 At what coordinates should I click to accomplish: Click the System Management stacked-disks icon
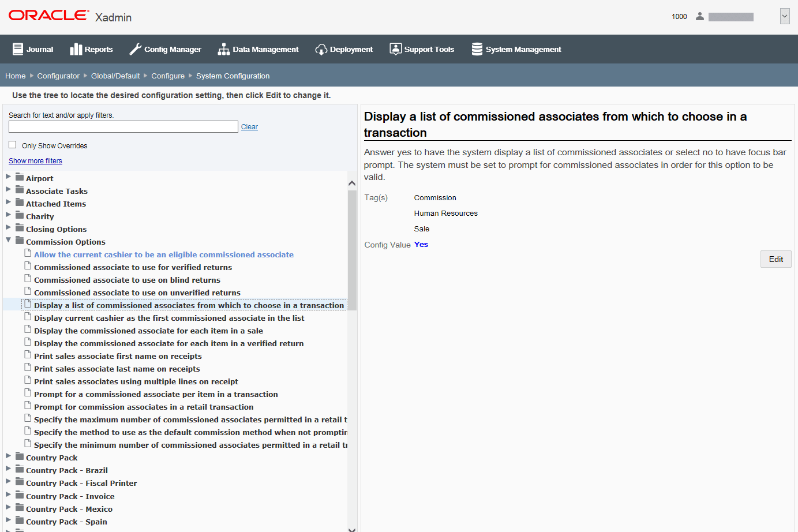click(x=477, y=49)
